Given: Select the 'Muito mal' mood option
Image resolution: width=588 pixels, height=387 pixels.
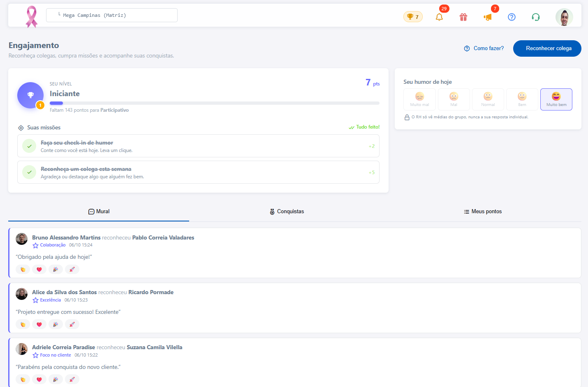Looking at the screenshot, I should point(419,99).
